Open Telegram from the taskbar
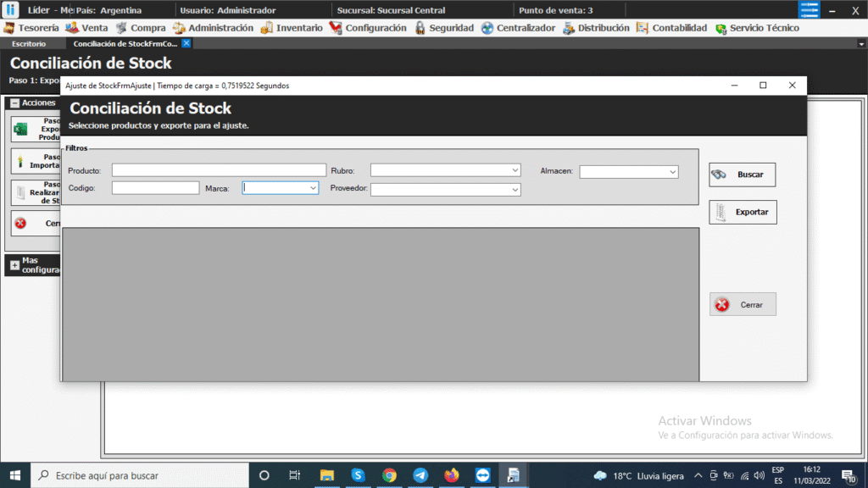This screenshot has width=868, height=488. 420,475
